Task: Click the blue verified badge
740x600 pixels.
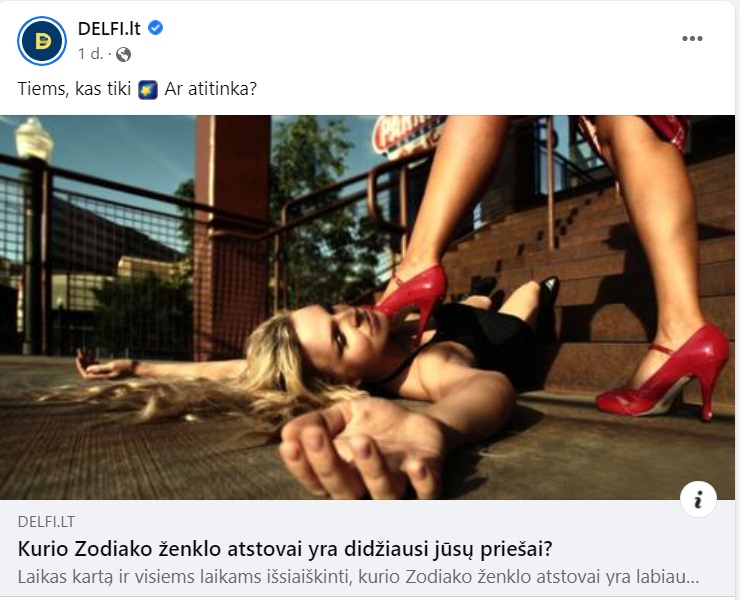Action: [x=156, y=28]
